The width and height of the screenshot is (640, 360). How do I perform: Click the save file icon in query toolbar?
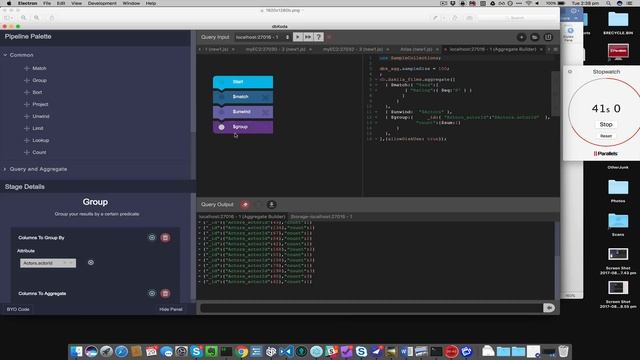[x=548, y=37]
